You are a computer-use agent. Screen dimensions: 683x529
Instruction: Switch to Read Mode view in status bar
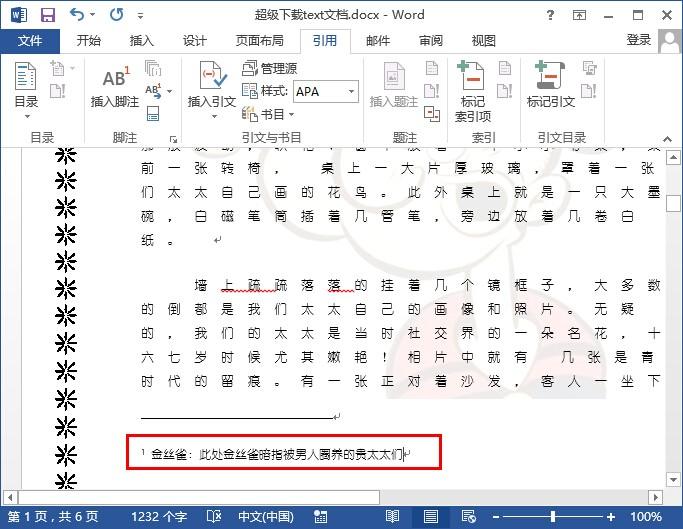click(392, 516)
